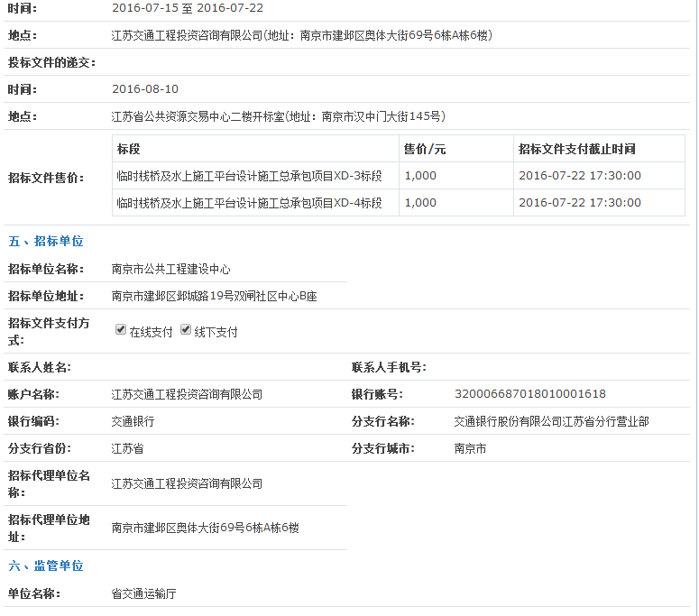Toggle the 线下支付 checkbox
This screenshot has width=699, height=616.
coord(186,329)
